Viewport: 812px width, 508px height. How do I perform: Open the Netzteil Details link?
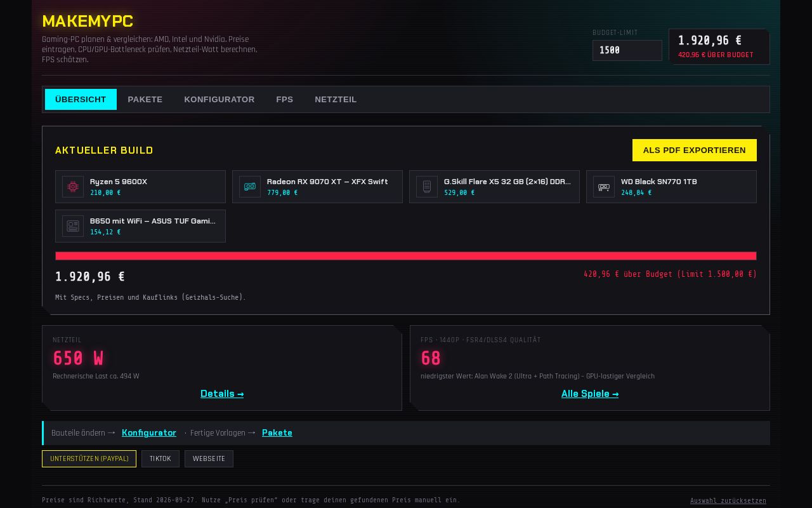(x=222, y=394)
